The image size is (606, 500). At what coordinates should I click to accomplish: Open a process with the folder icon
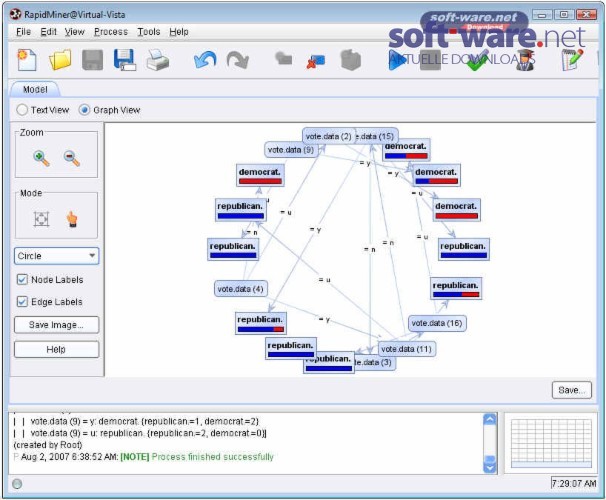click(60, 60)
